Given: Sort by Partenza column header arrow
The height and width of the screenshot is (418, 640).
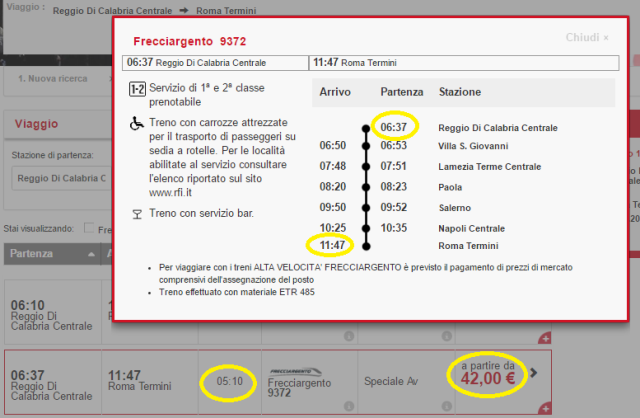Looking at the screenshot, I should click(91, 254).
